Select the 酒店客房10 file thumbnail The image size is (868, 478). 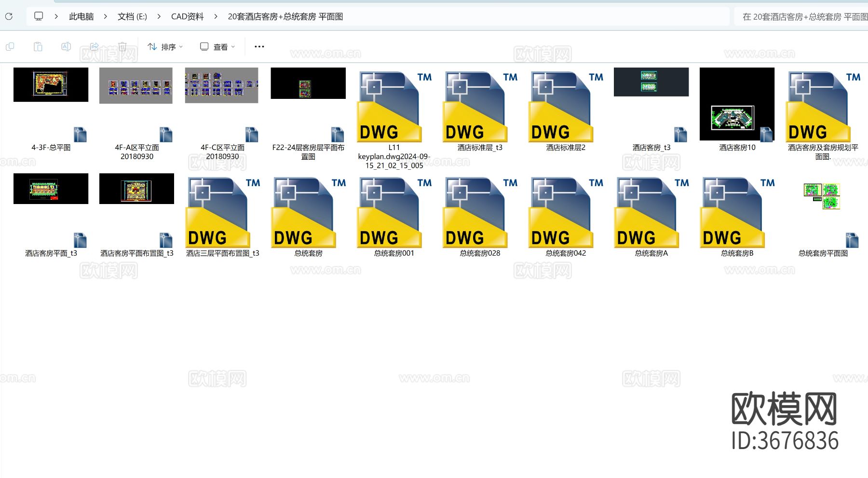(x=737, y=104)
